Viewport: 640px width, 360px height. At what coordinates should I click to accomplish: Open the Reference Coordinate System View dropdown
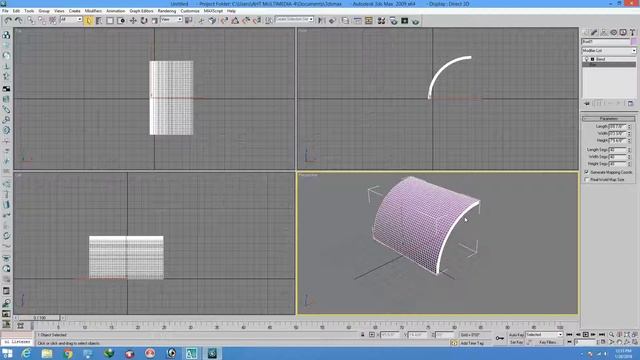click(x=171, y=20)
